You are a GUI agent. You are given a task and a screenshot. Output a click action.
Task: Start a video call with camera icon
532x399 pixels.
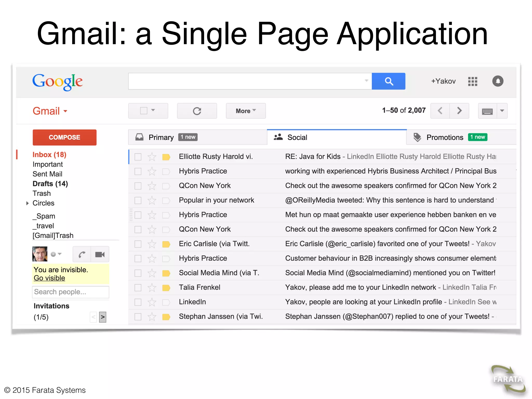(x=100, y=254)
